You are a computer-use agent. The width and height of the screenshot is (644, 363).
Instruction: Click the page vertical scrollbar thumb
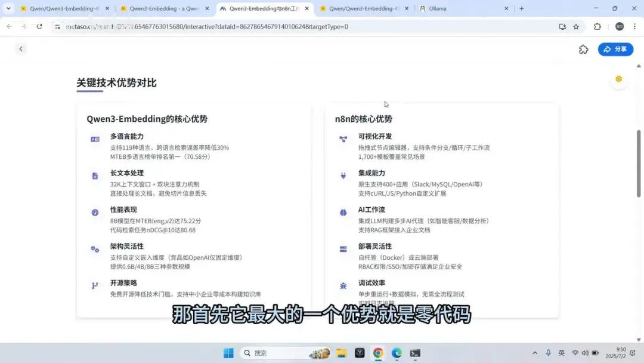coord(639,163)
